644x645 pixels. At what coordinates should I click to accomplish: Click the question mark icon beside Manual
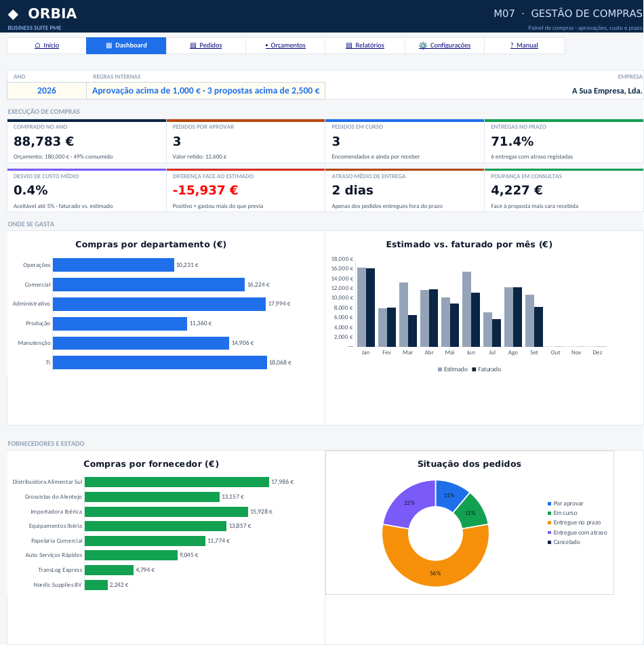512,45
